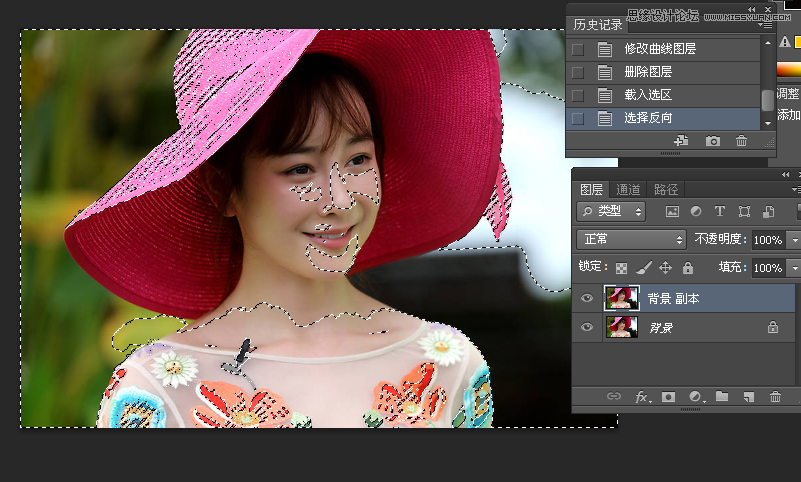Delete layer with Layers panel trash icon
801x482 pixels.
(x=775, y=396)
